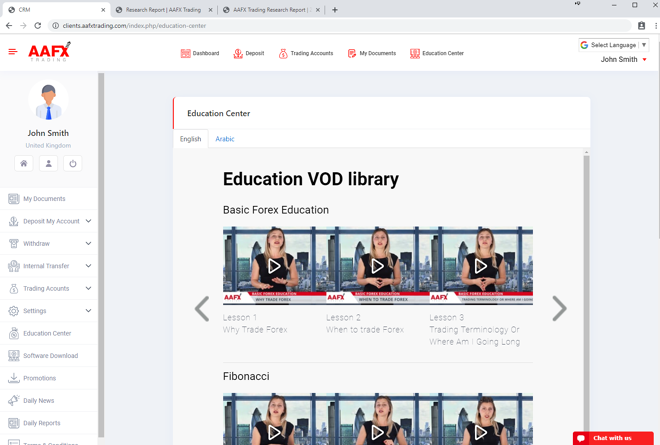Click the John Smith avatar picture
The width and height of the screenshot is (660, 445).
point(48,101)
